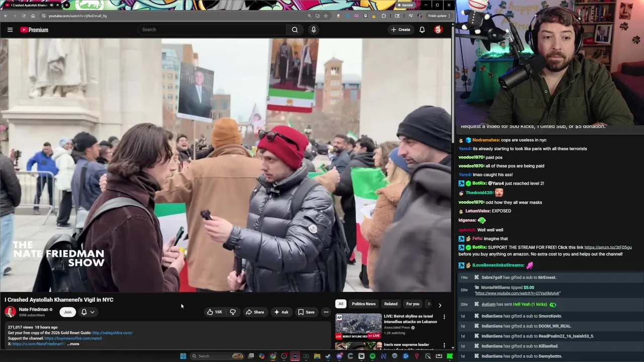Click the Finish update button in Chrome
The image size is (644, 362).
(x=439, y=16)
